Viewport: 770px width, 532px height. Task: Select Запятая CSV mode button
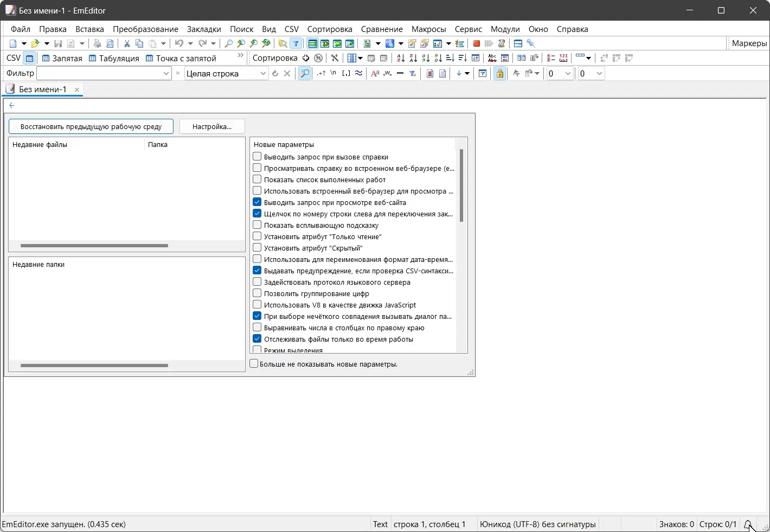[62, 58]
